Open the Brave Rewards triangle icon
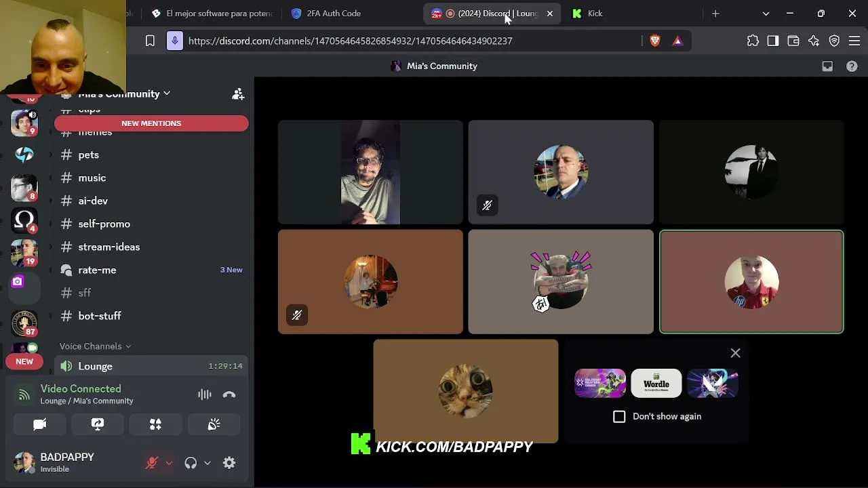The height and width of the screenshot is (488, 868). coord(677,41)
